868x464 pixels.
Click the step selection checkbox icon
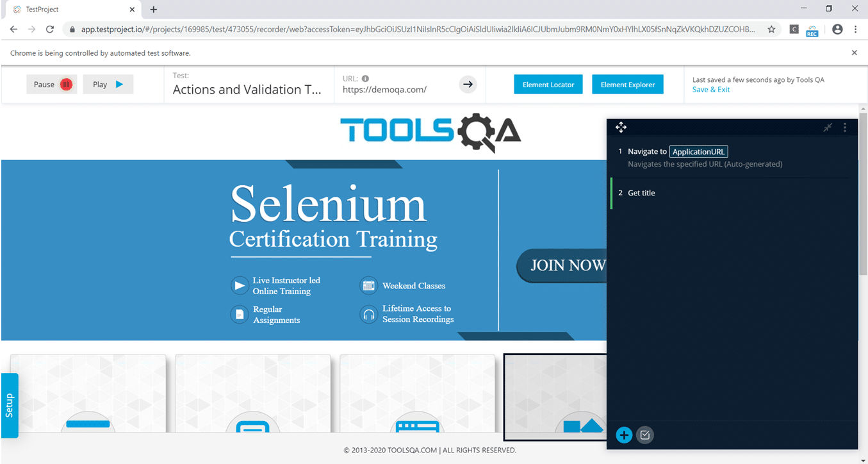[645, 435]
